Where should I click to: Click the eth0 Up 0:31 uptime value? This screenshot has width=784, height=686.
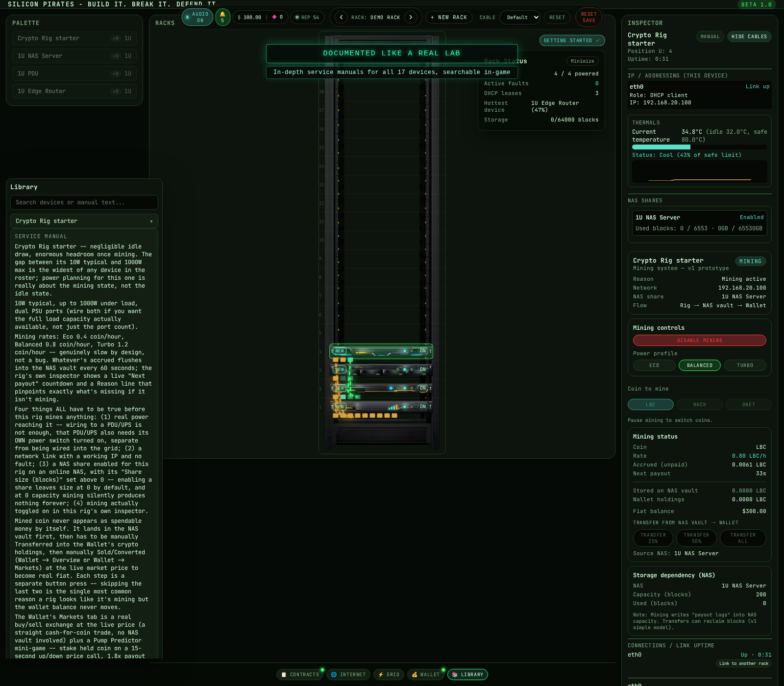pos(756,655)
